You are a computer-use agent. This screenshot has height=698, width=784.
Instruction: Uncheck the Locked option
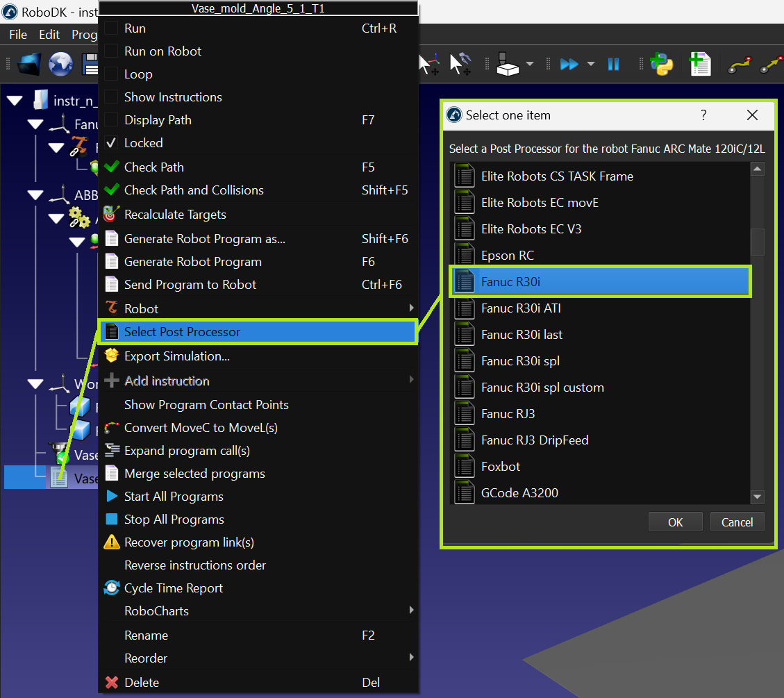111,143
